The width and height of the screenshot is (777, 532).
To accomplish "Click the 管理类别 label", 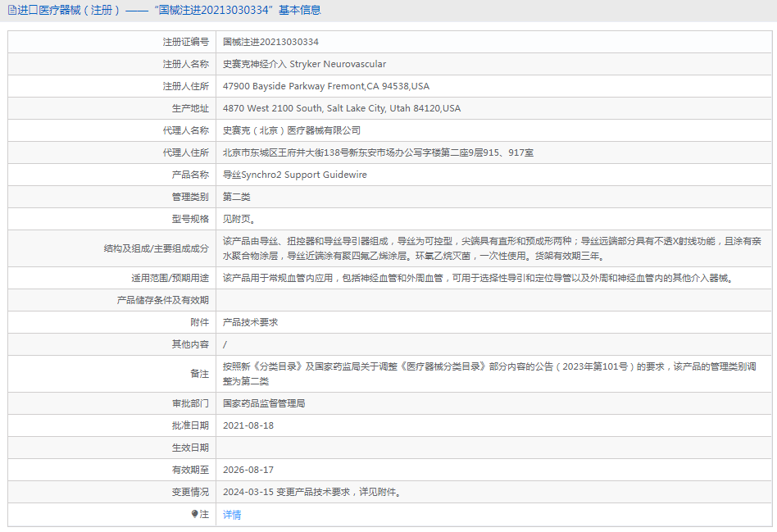I will tap(190, 197).
